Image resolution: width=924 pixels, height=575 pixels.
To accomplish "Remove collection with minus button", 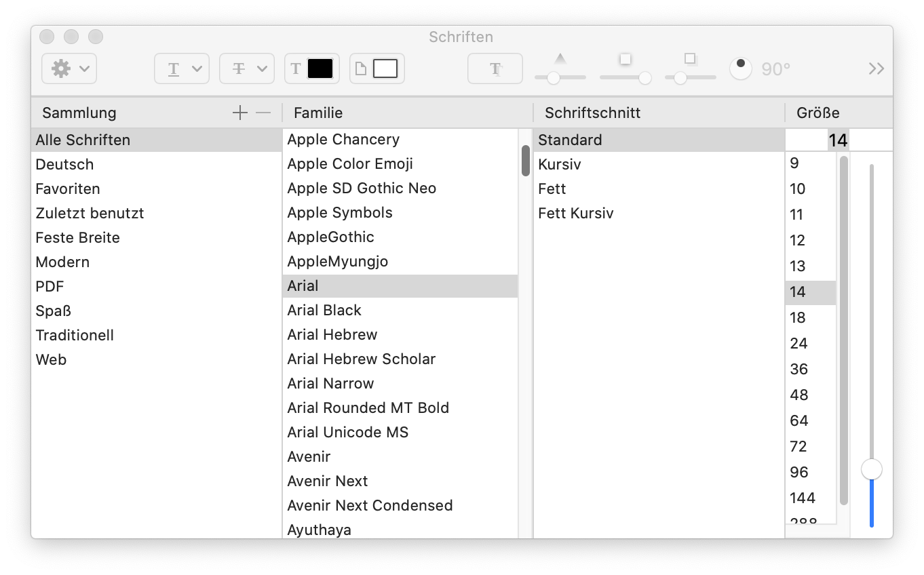I will (263, 113).
